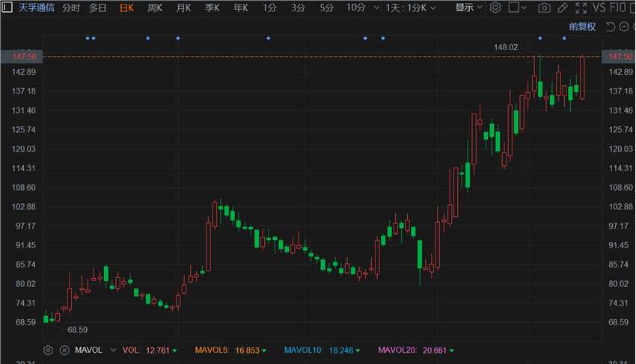Select the drawing pencil tool
Image resolution: width=636 pixels, height=364 pixels.
pos(563,7)
